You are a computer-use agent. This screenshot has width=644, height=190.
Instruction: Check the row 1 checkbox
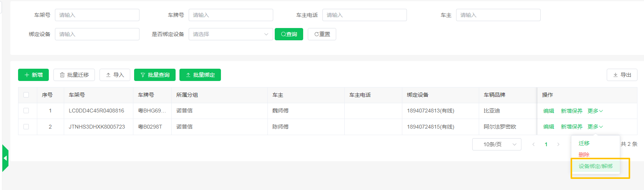(x=26, y=111)
